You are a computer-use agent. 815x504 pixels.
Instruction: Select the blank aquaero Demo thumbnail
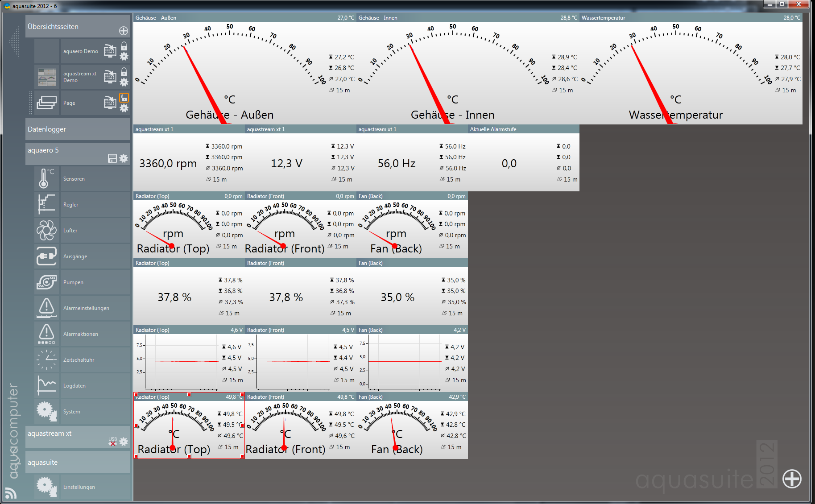pos(47,51)
